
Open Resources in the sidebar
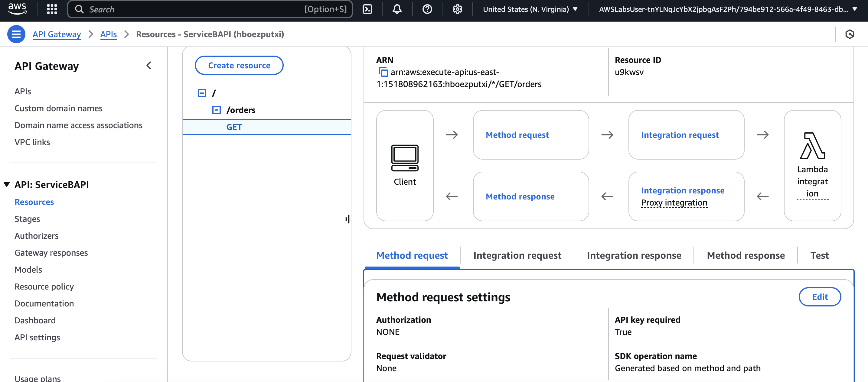tap(34, 202)
